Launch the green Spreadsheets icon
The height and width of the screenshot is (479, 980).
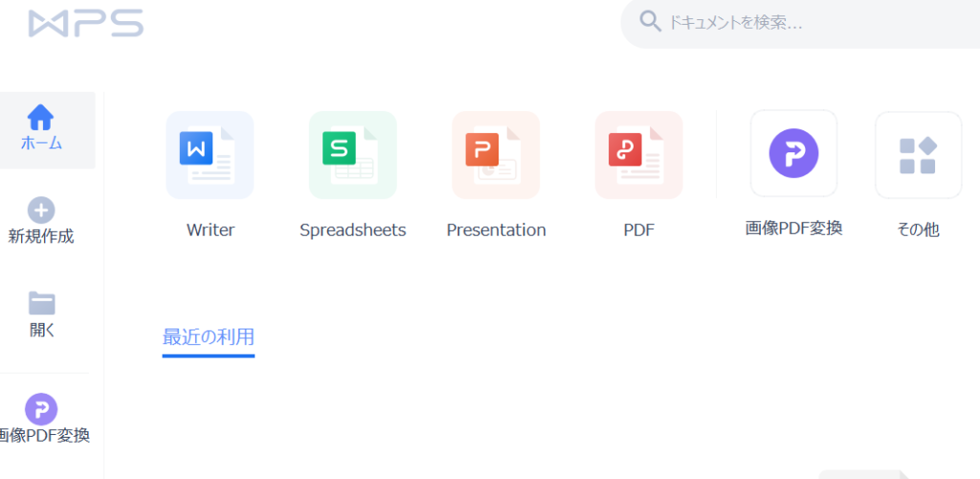coord(352,155)
